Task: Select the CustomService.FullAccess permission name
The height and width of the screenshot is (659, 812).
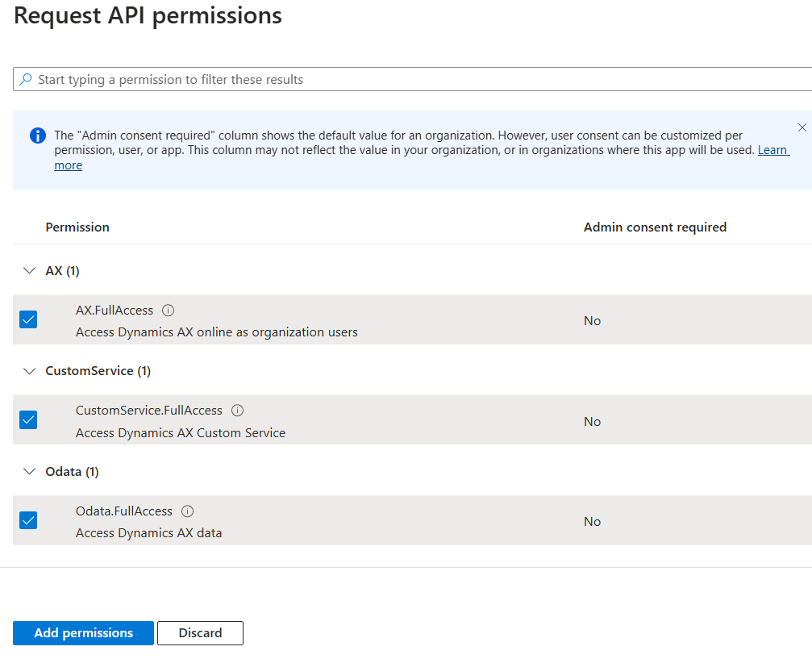Action: point(149,411)
